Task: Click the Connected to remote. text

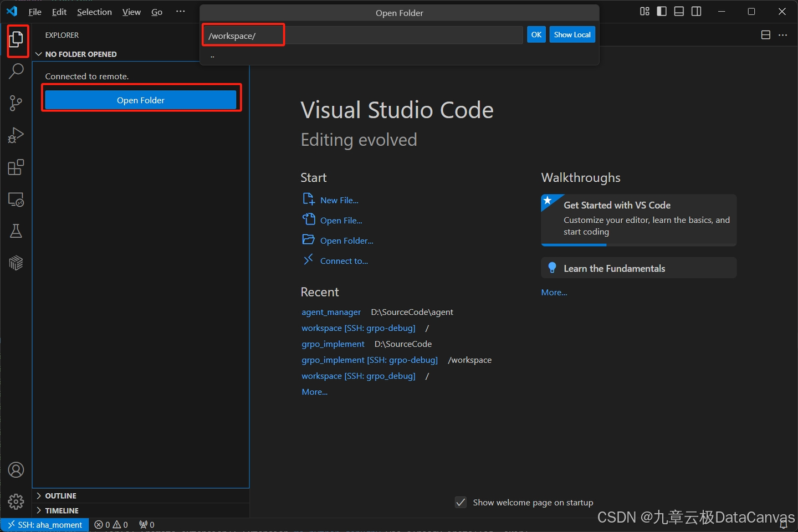Action: coord(87,76)
